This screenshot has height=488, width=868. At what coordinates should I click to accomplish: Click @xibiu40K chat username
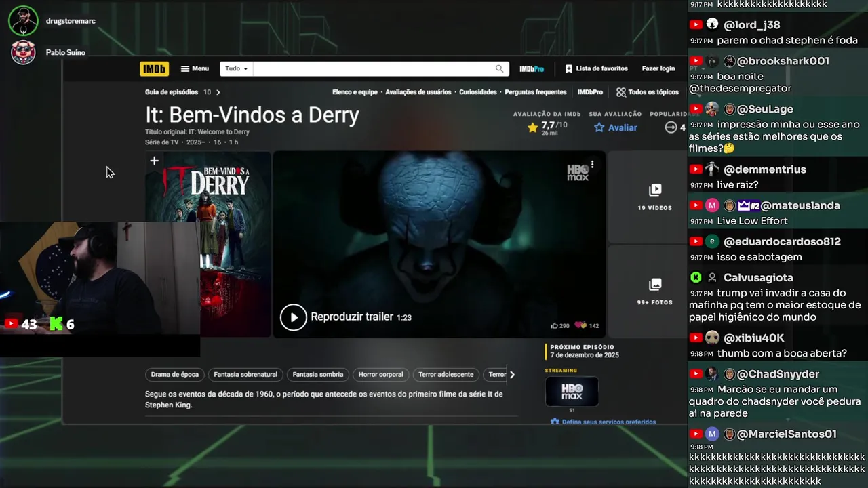coord(754,338)
